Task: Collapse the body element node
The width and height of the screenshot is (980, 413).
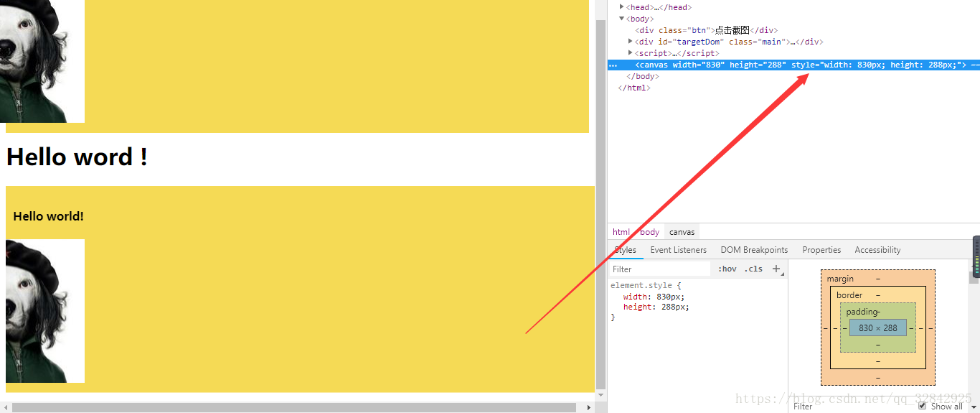Action: tap(621, 19)
